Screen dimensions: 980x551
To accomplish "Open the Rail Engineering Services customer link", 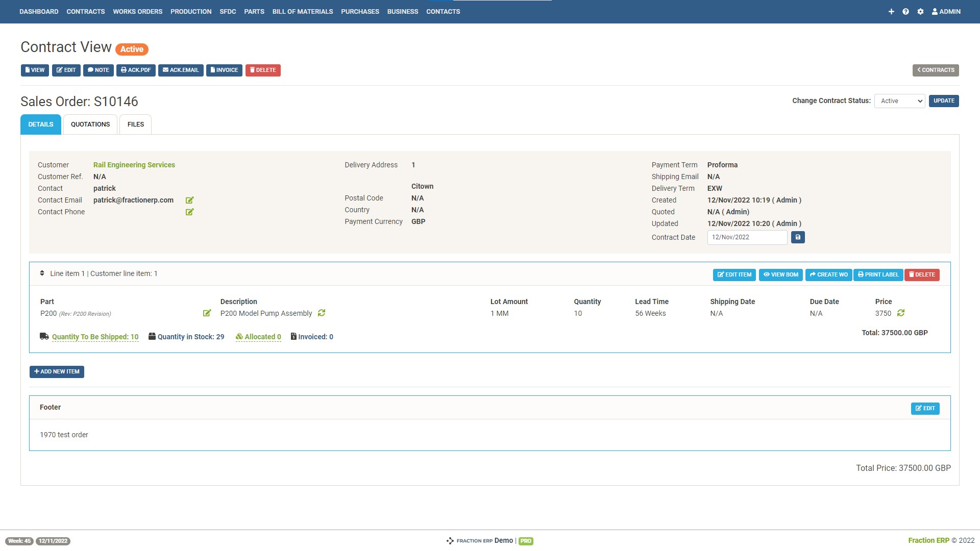I will pyautogui.click(x=134, y=164).
